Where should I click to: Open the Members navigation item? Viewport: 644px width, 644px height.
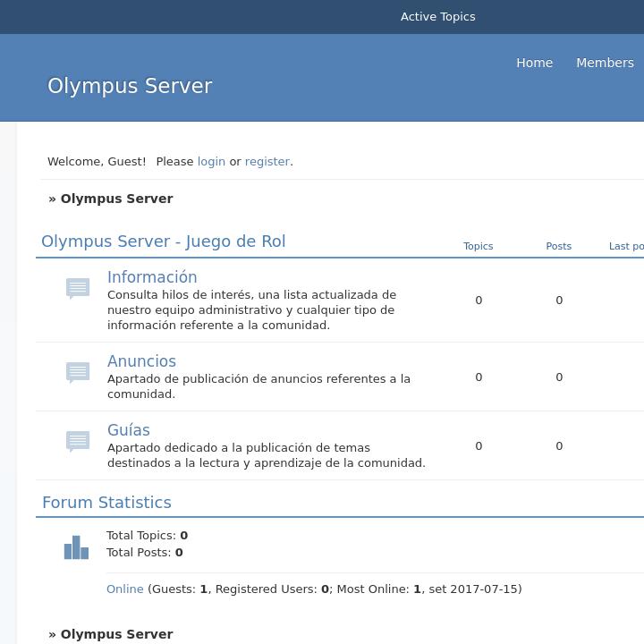point(605,63)
